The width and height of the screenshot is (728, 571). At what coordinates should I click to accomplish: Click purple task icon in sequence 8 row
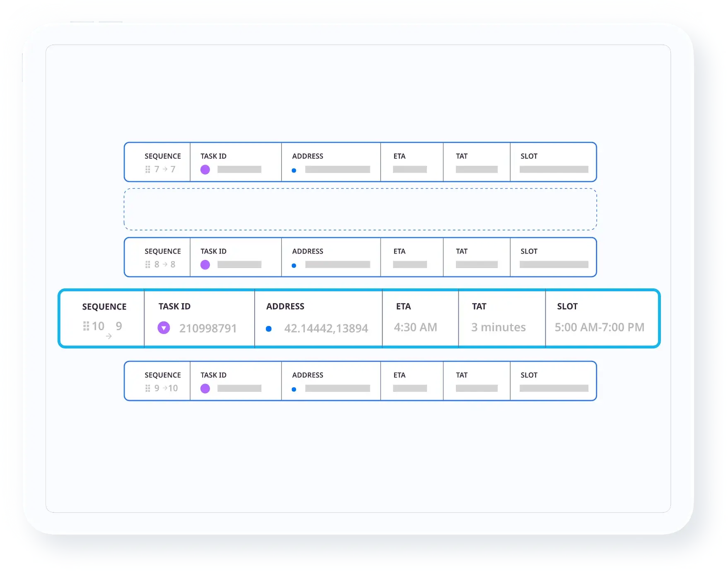click(205, 265)
